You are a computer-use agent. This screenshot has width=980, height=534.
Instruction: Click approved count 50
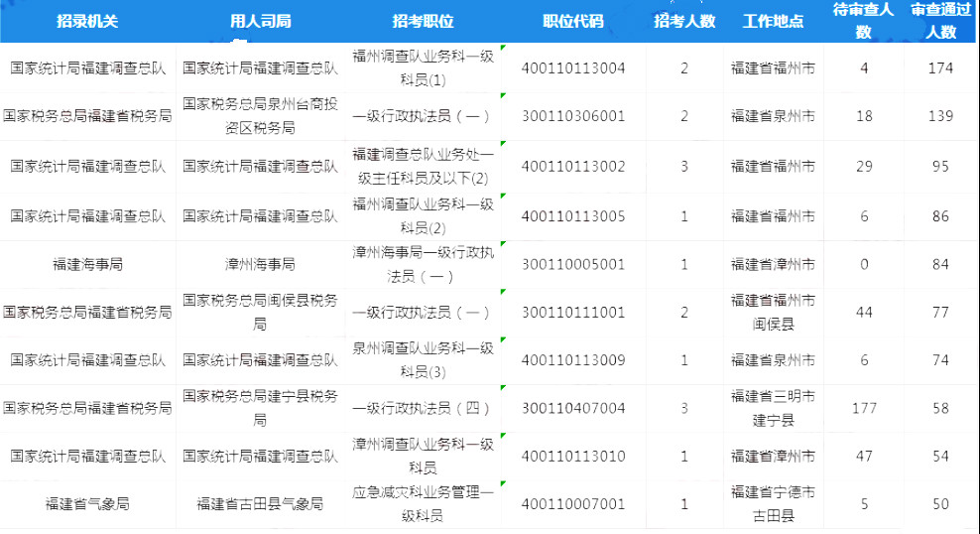click(940, 504)
